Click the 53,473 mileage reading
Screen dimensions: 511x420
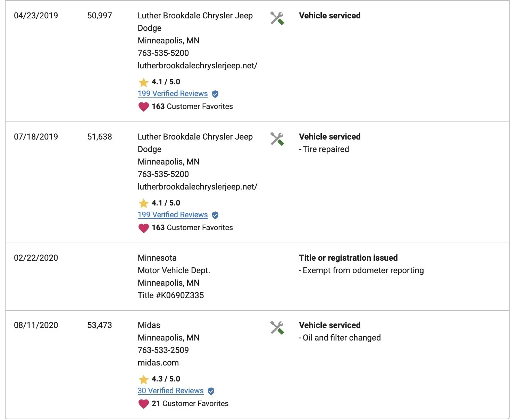[100, 325]
